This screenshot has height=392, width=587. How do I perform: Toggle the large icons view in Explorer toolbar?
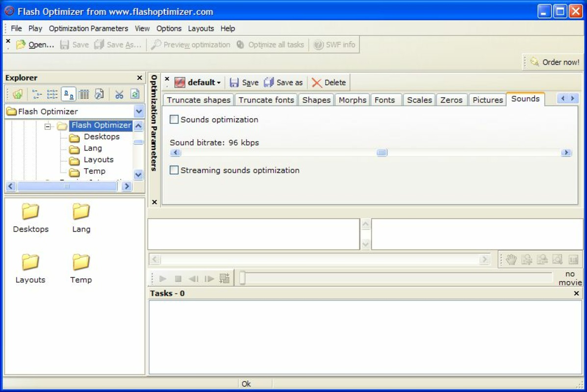click(x=68, y=94)
